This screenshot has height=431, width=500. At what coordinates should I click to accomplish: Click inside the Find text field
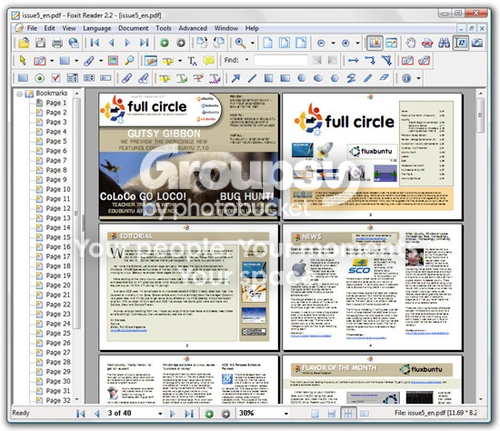click(x=281, y=60)
